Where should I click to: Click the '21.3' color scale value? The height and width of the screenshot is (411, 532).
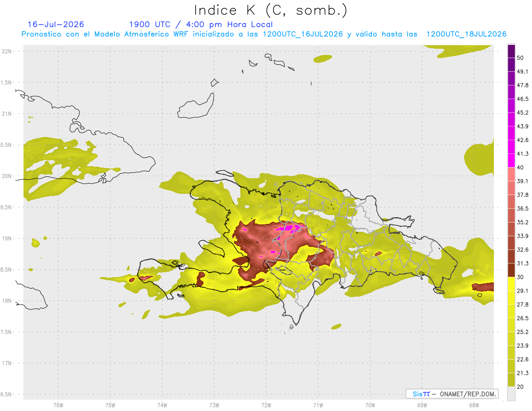click(x=523, y=373)
